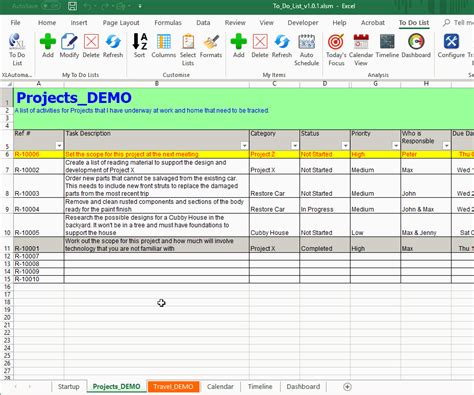This screenshot has height=395, width=474.
Task: Switch to the Developer ribbon tab
Action: (303, 23)
